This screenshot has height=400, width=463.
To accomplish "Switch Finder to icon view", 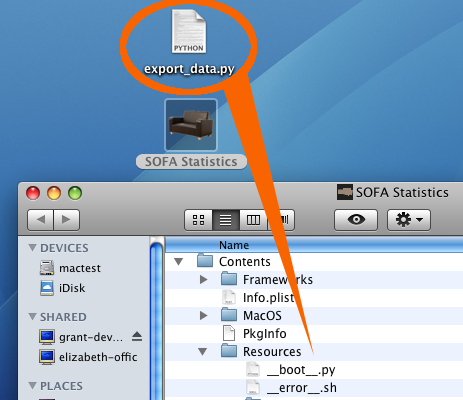I will [x=199, y=220].
